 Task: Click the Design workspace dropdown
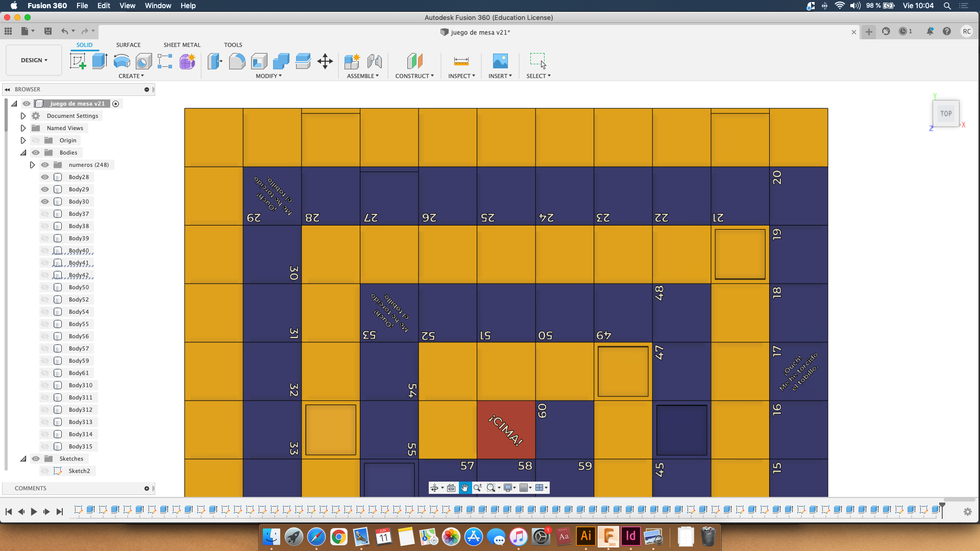(34, 60)
